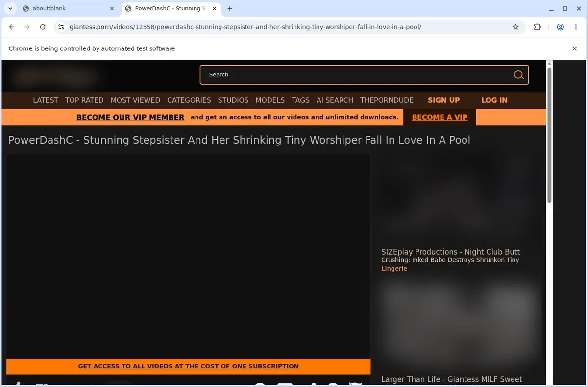The image size is (588, 387).
Task: Open AI SEARCH in the nav bar
Action: [335, 100]
